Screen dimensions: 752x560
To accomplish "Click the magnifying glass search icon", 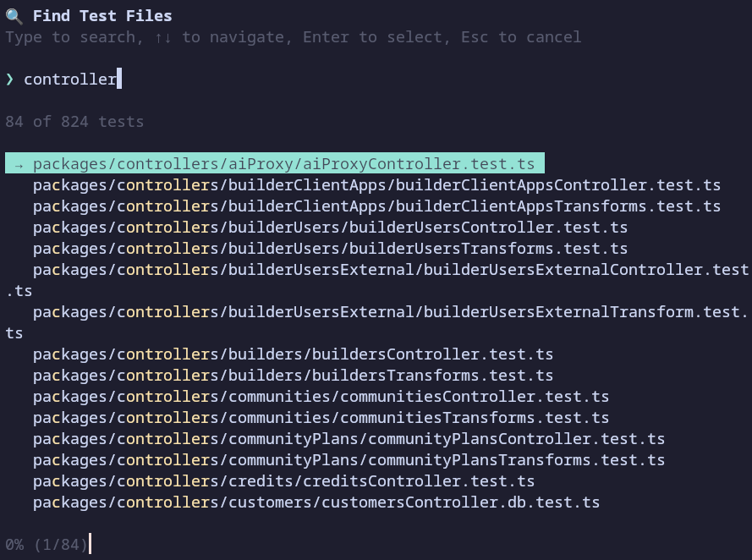I will coord(14,16).
